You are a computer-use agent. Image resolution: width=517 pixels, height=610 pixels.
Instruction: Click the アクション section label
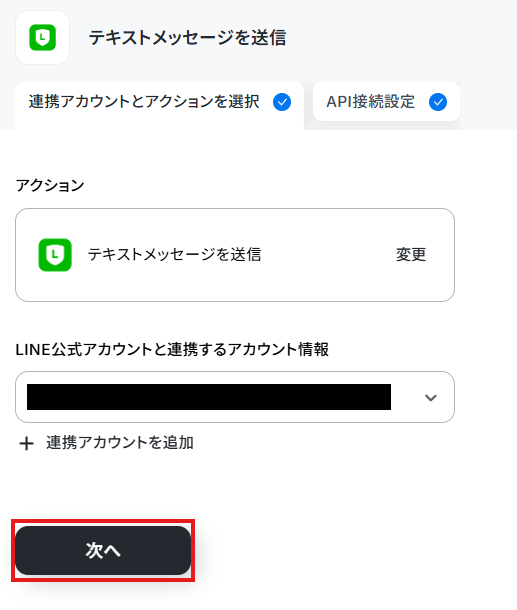pos(50,185)
